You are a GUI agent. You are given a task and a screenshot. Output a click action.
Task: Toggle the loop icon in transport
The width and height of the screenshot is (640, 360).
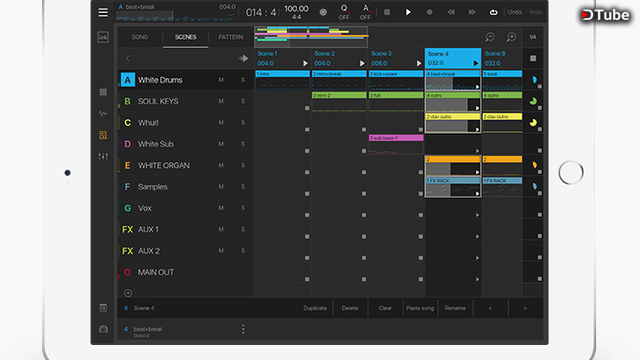[493, 12]
